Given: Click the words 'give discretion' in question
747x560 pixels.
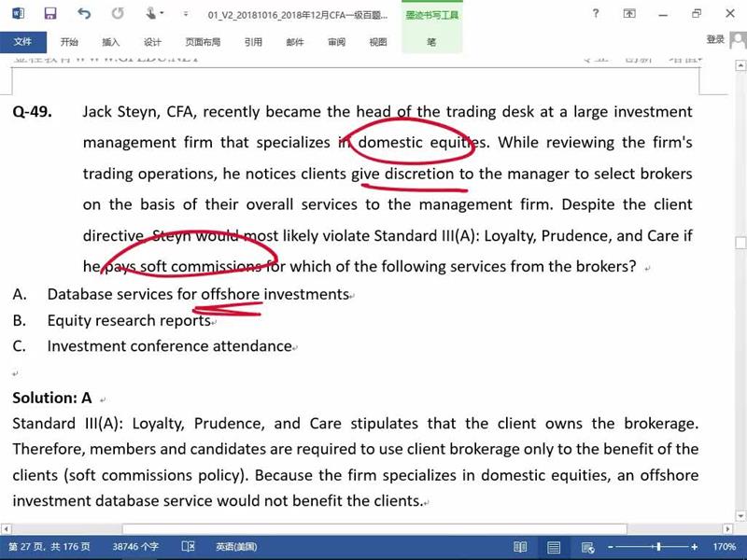Looking at the screenshot, I should tap(402, 174).
